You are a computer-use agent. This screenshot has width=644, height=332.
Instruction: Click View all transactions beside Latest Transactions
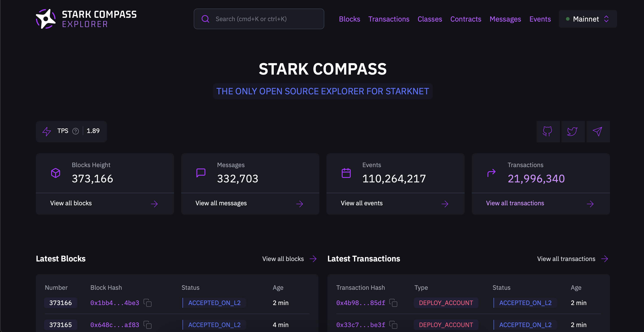click(x=572, y=259)
